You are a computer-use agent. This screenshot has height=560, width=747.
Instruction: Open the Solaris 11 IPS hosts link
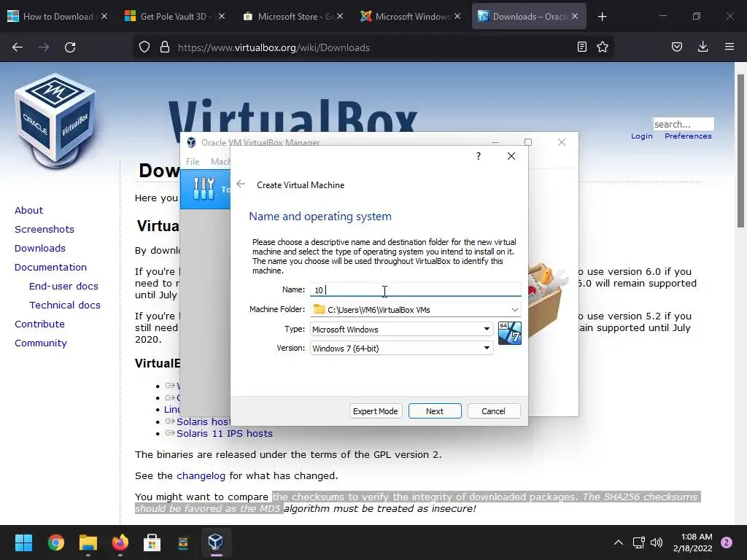225,433
